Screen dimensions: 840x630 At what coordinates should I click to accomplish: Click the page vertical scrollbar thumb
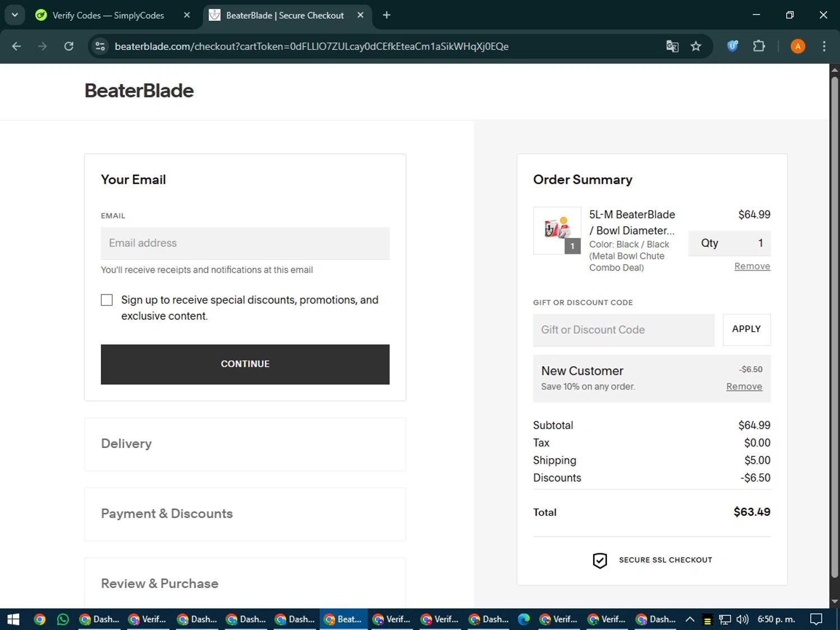834,328
